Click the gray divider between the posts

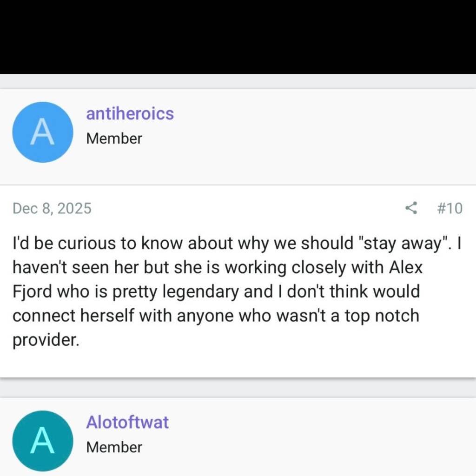pos(238,387)
